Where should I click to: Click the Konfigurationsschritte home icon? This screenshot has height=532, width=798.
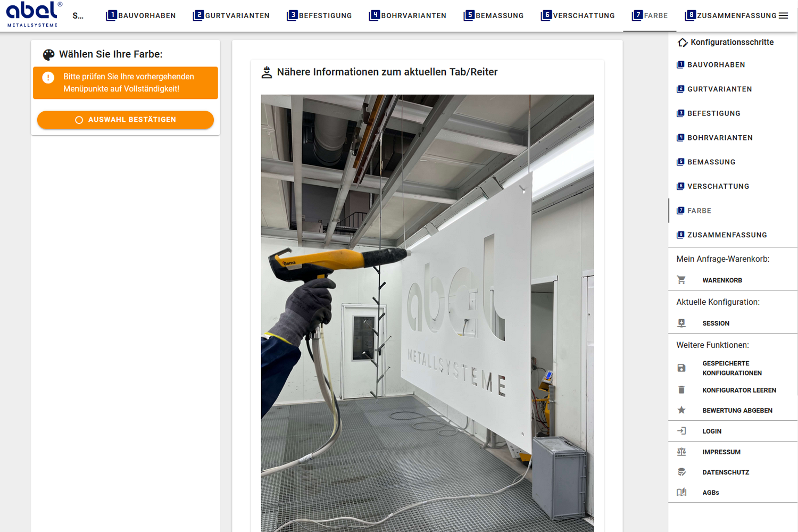[683, 43]
